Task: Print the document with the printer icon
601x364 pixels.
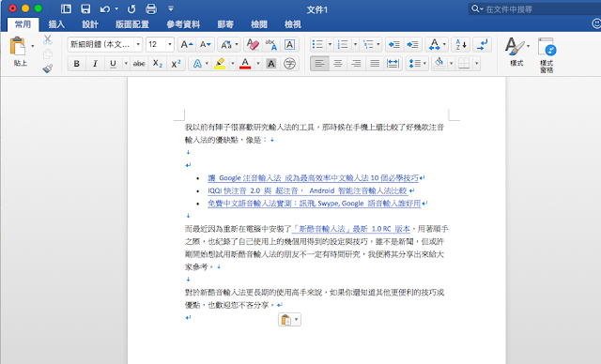Action: click(x=151, y=8)
